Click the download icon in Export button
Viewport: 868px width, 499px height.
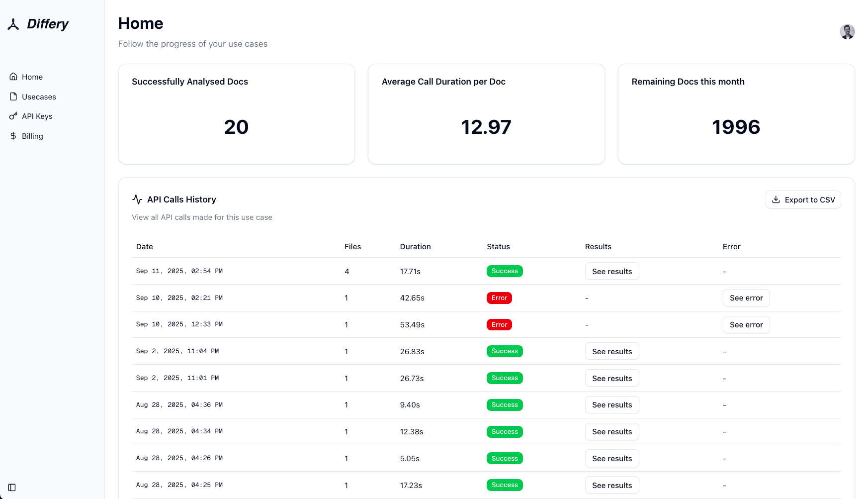[776, 200]
